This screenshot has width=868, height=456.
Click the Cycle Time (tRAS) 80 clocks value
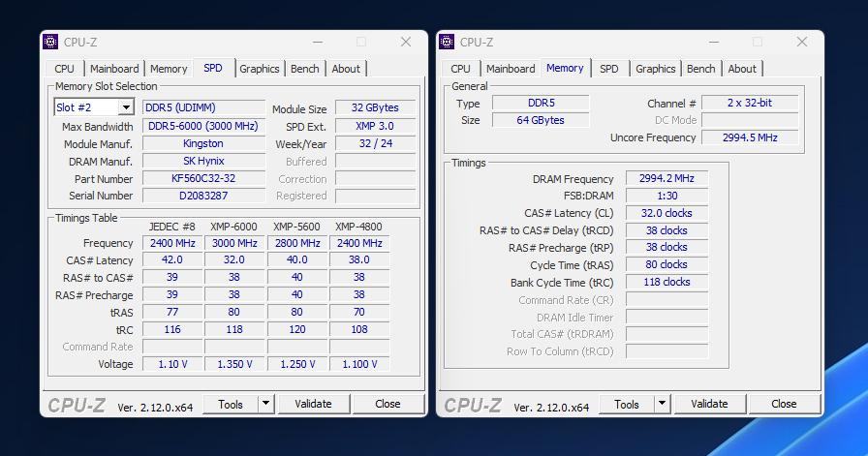pos(667,264)
